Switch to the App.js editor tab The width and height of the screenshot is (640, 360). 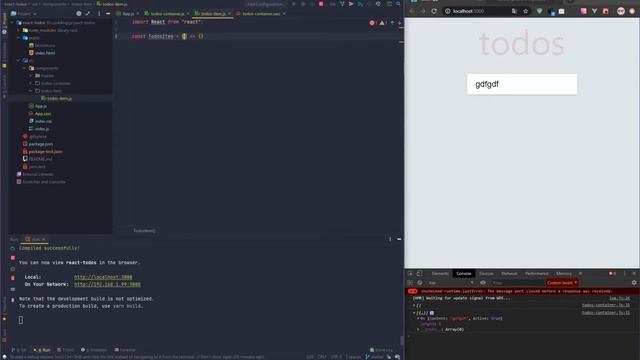click(x=128, y=13)
